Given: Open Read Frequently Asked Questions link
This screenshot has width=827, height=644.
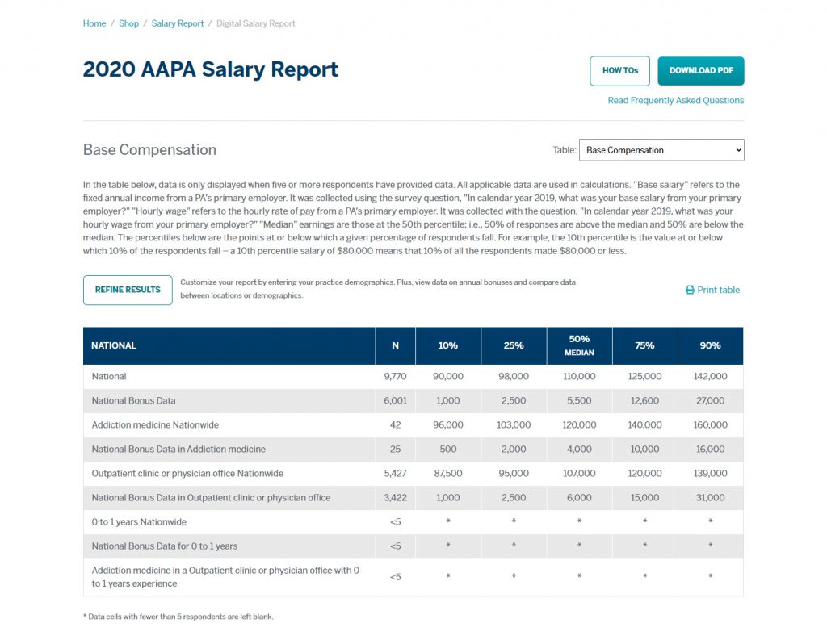Looking at the screenshot, I should (676, 101).
